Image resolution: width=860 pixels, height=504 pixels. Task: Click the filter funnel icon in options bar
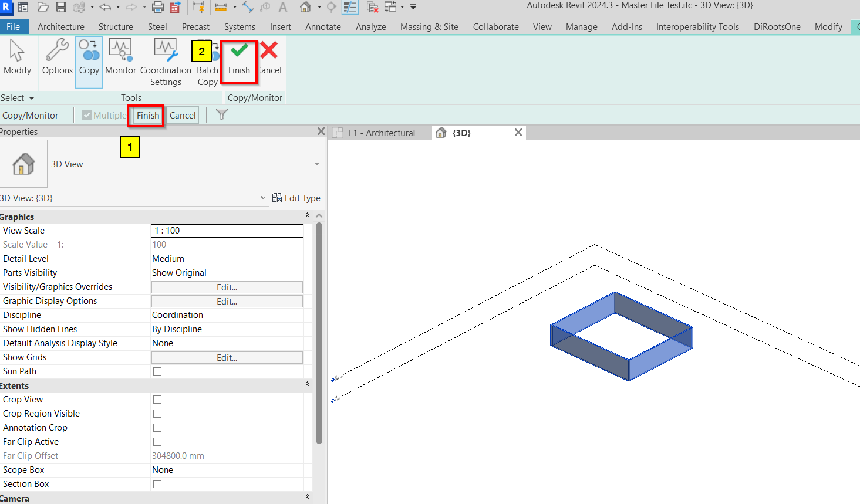pyautogui.click(x=222, y=115)
